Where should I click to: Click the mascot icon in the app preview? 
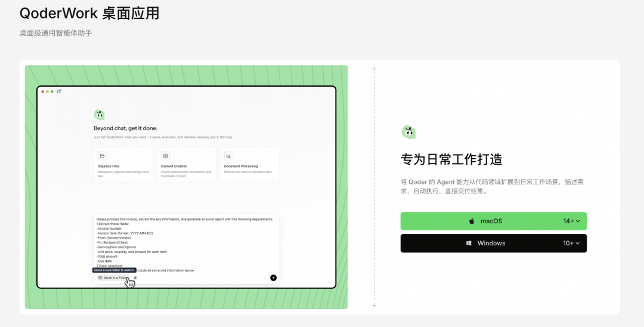[x=99, y=115]
